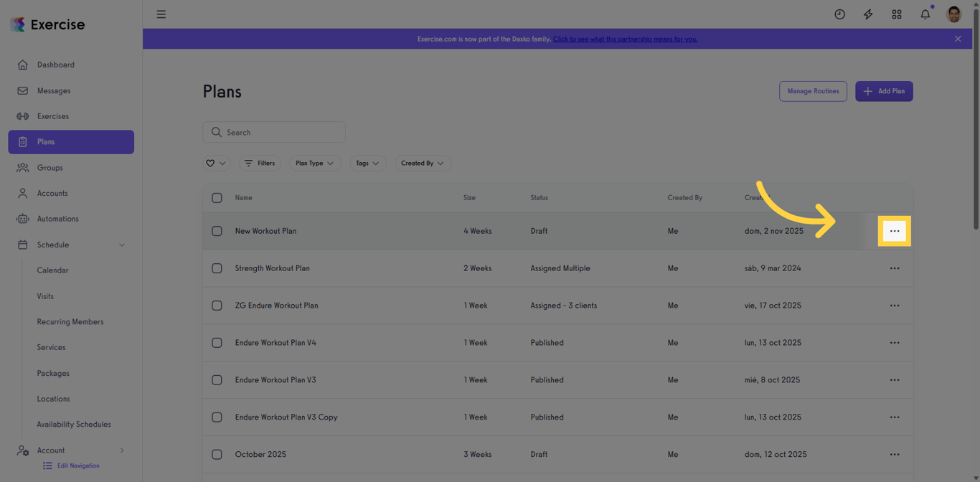Open Availability Schedules under Schedule
Image resolution: width=980 pixels, height=482 pixels.
74,425
